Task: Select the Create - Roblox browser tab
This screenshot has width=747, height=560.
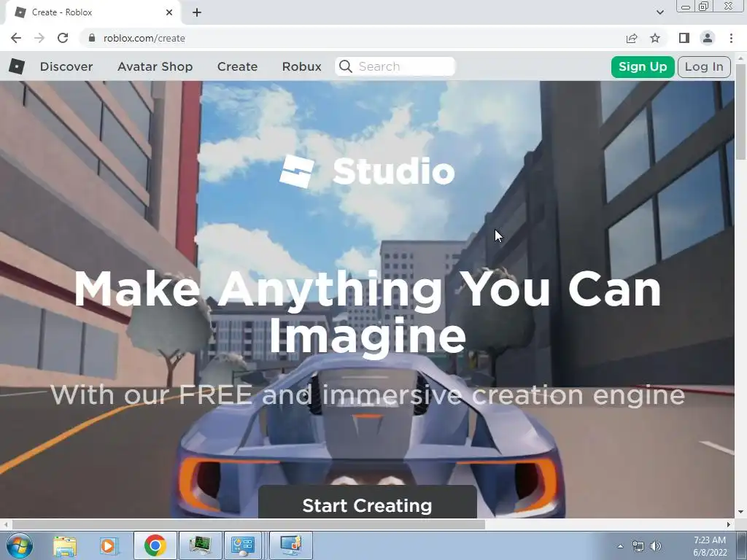Action: (x=93, y=12)
